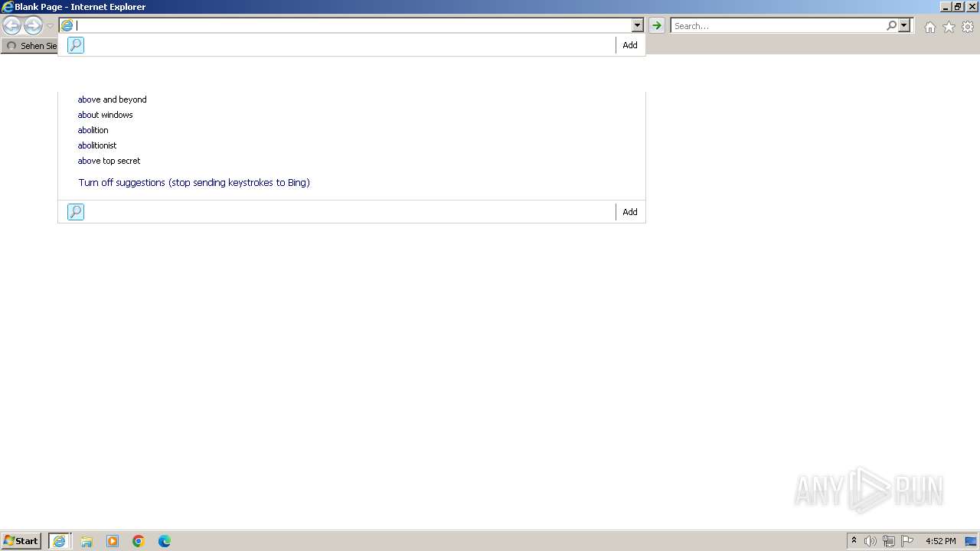Go to the Home page icon
This screenshot has height=551, width=980.
pos(929,27)
